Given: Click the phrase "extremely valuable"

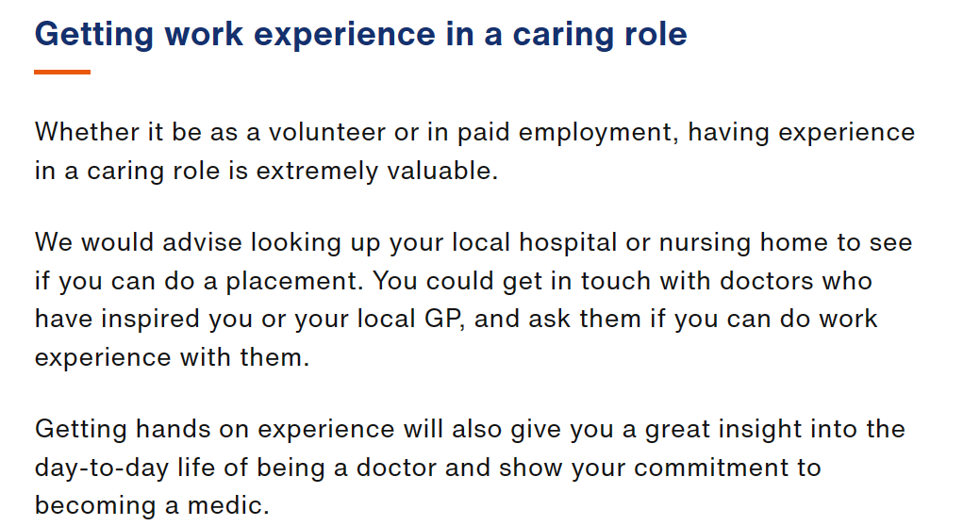Looking at the screenshot, I should click(x=377, y=172).
